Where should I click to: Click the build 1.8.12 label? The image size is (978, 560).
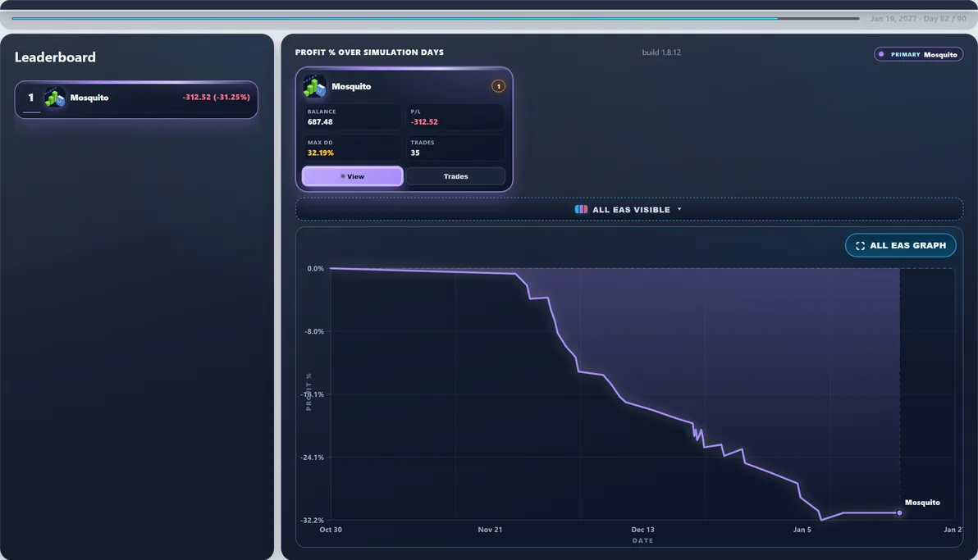tap(661, 52)
